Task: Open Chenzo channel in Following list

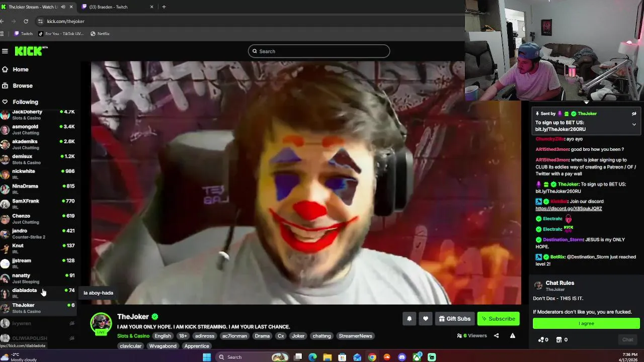Action: coord(38,219)
